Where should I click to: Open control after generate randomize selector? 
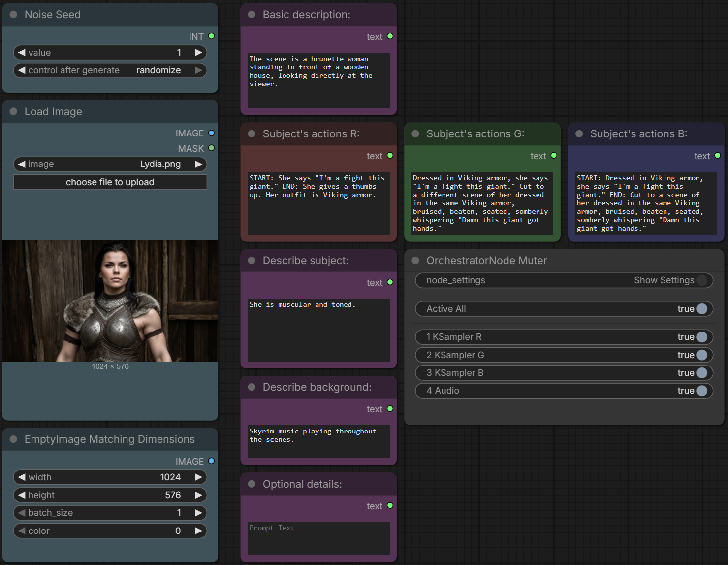pyautogui.click(x=110, y=70)
